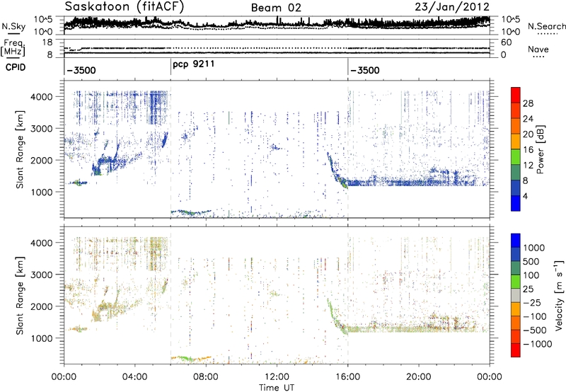Click the "Slant Range [km]" label of velocity panel
Viewport: 566px width, 392px height.
[x=20, y=296]
